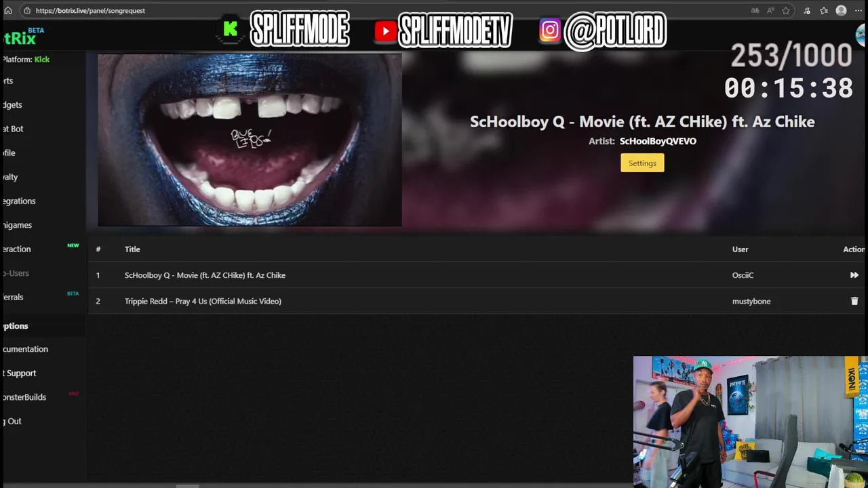This screenshot has height=488, width=868.
Task: Open the Referrals sidebar item marked BETA
Action: click(13, 298)
